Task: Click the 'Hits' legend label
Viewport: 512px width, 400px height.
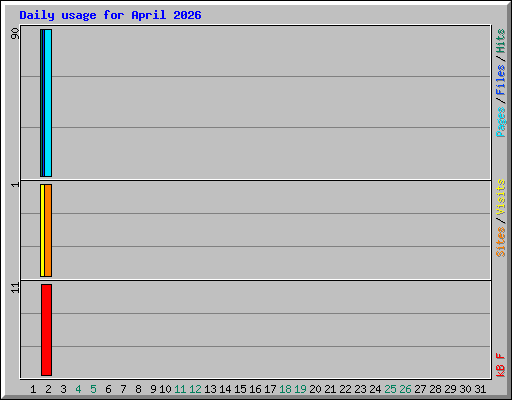Action: (x=500, y=41)
